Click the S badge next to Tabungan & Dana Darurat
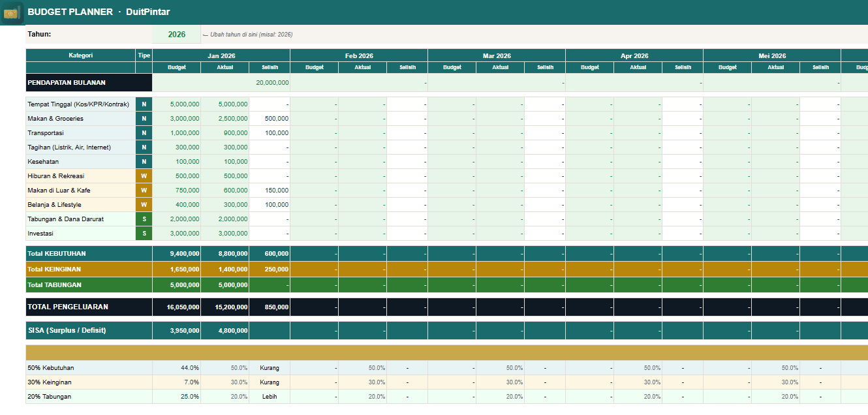This screenshot has height=415, width=868. point(143,219)
